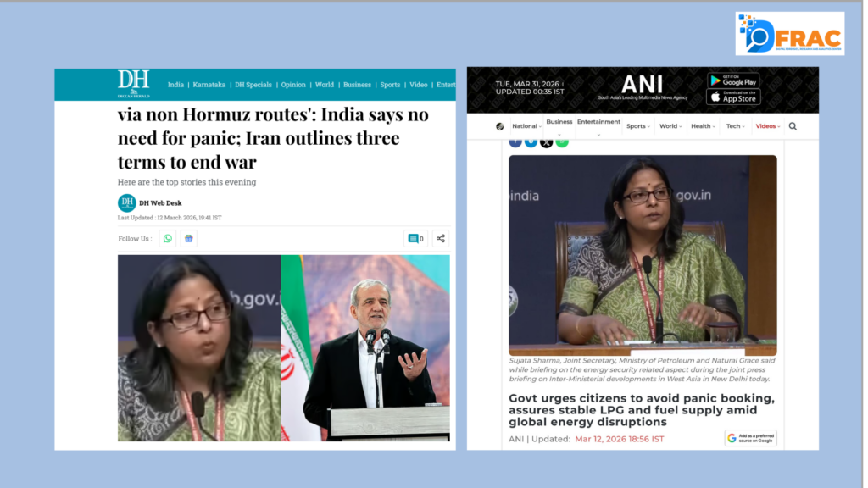Click Add as preferred source on Google
868x488 pixels.
point(751,438)
